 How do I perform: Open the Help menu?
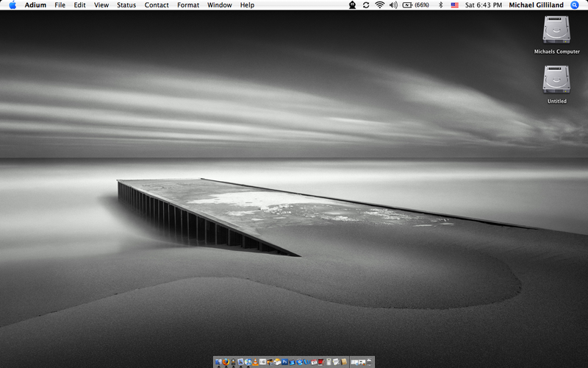coord(247,5)
